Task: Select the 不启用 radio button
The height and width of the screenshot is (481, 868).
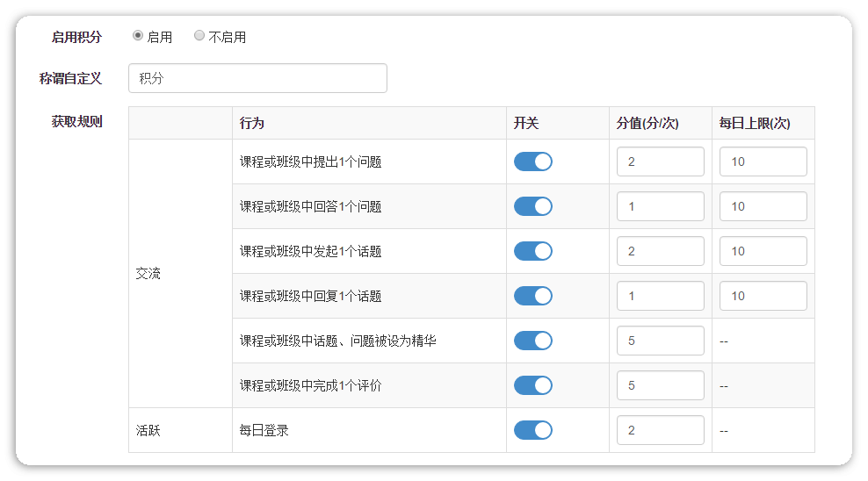Action: pyautogui.click(x=199, y=36)
